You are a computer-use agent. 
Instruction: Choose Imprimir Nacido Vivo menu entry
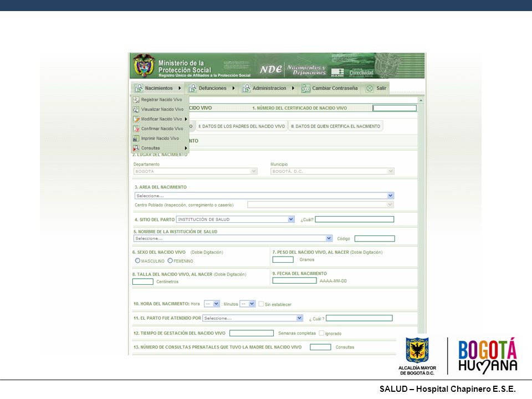(x=160, y=139)
